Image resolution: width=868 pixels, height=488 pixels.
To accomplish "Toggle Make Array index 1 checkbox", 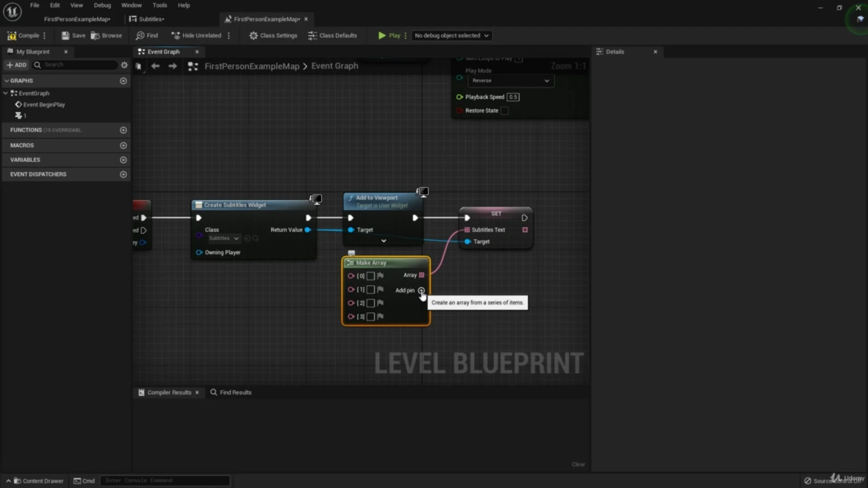I will coord(371,290).
